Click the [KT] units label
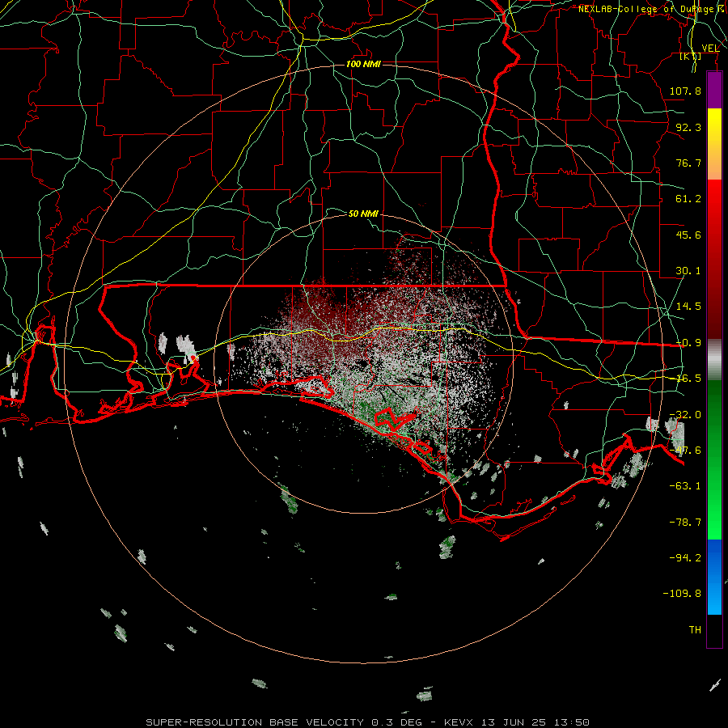This screenshot has height=728, width=728. pos(691,56)
